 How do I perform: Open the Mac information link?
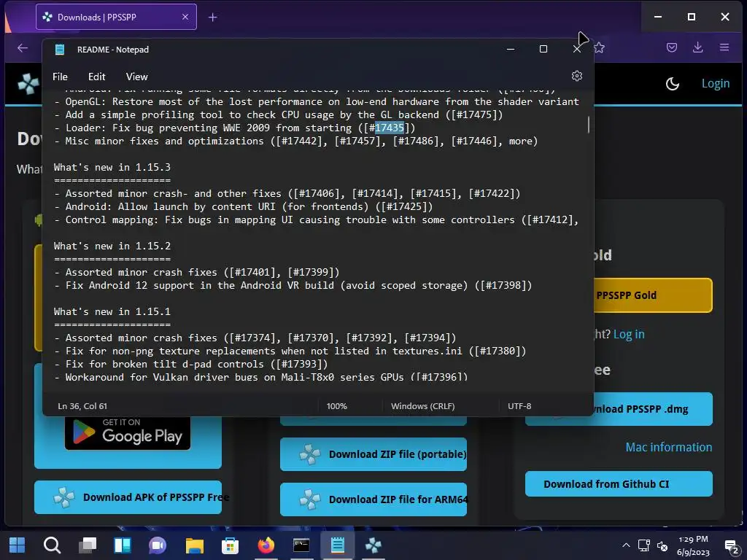[668, 447]
